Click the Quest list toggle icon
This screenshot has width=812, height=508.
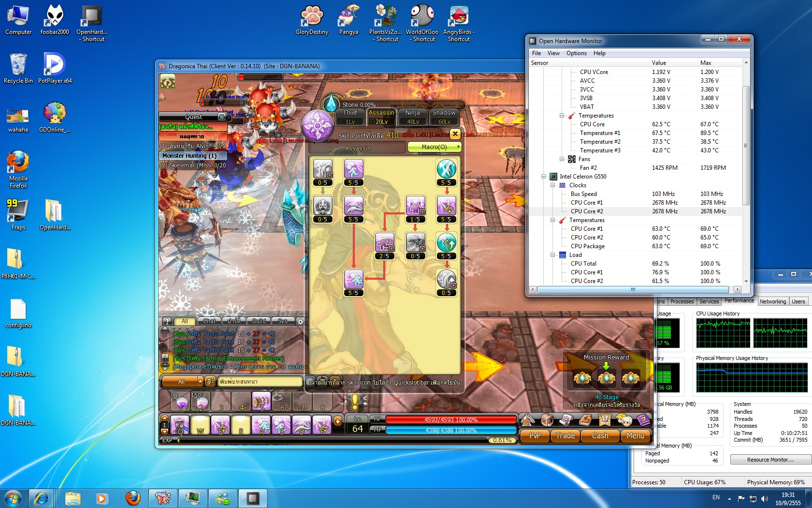(x=222, y=117)
